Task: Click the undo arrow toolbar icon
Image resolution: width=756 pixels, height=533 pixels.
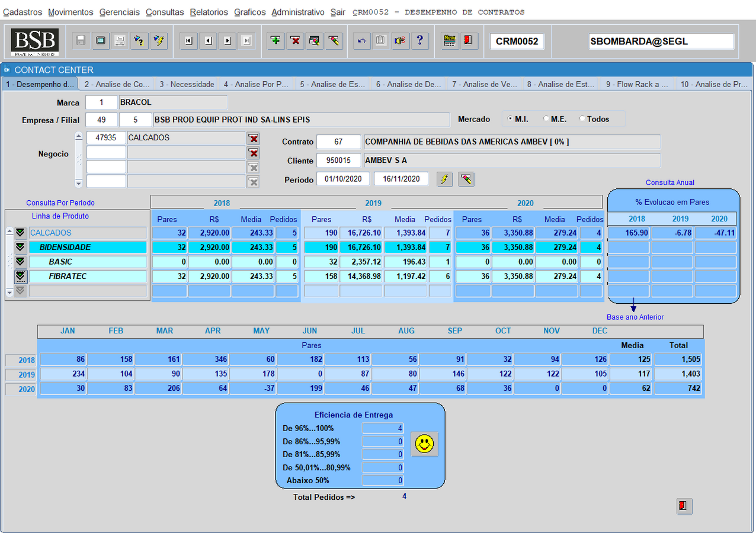Action: (x=362, y=41)
